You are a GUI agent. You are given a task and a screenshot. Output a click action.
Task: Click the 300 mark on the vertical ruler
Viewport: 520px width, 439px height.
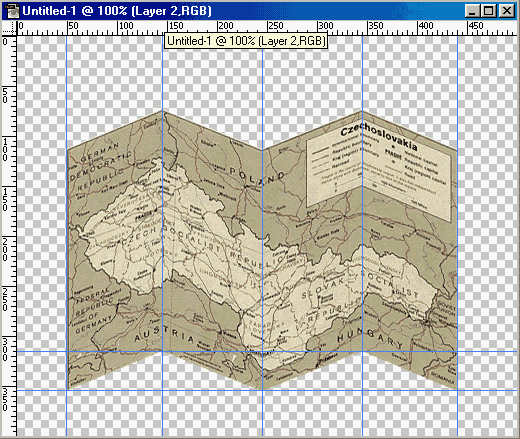5,349
